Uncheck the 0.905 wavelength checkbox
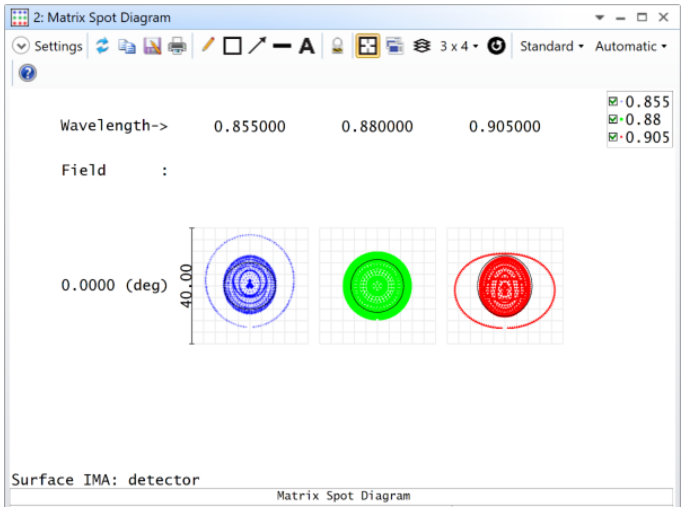 coord(613,138)
